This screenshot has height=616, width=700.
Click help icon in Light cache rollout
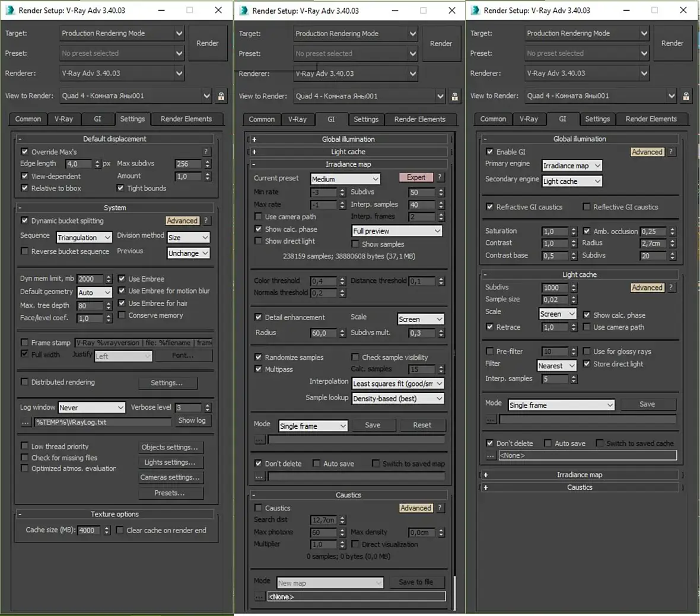pos(671,288)
